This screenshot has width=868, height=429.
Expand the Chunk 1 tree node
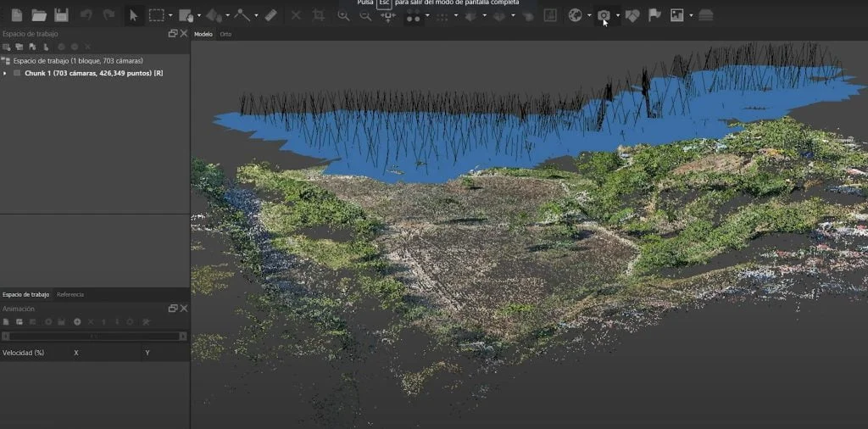tap(5, 74)
